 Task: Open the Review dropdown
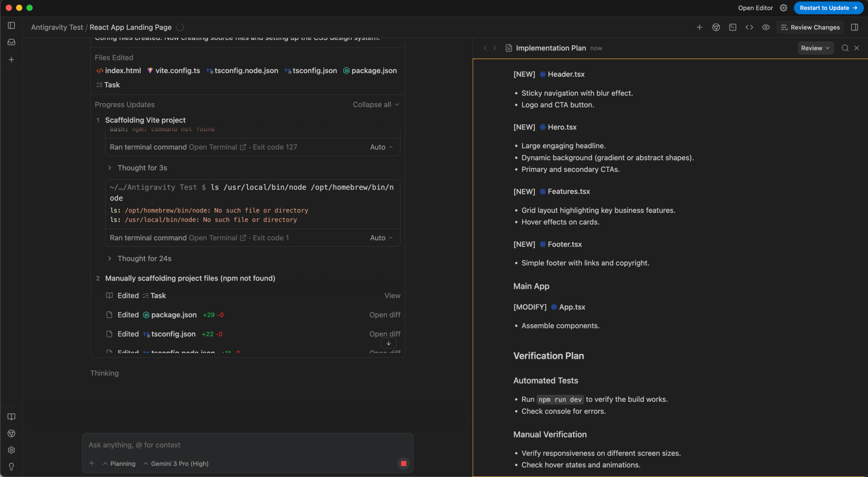[x=815, y=48]
